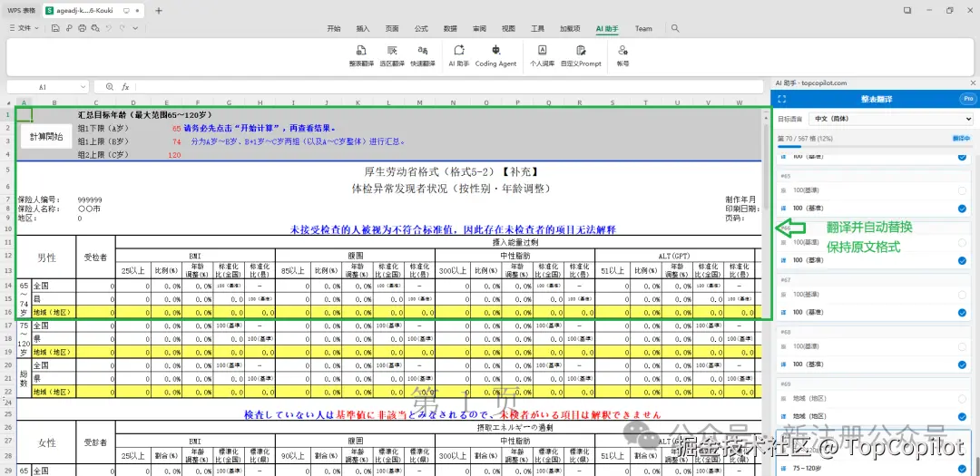Viewport: 980px width, 476px height.
Task: Click the 快速翻译 quick translate icon
Action: tap(423, 51)
